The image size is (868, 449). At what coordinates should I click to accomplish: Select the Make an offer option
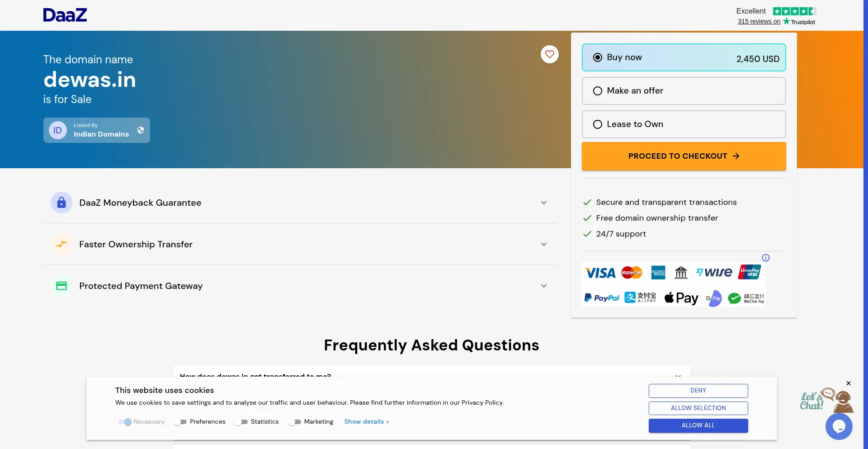[x=598, y=91]
